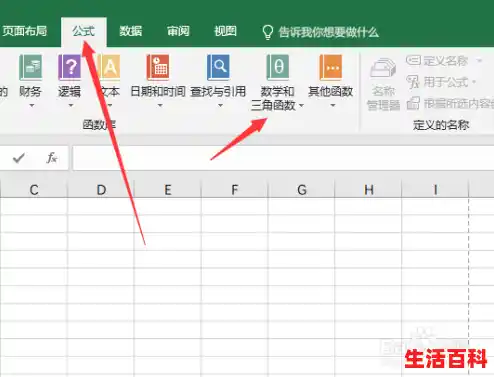Switch to the 页面布局 tab
Image resolution: width=494 pixels, height=377 pixels.
[24, 31]
